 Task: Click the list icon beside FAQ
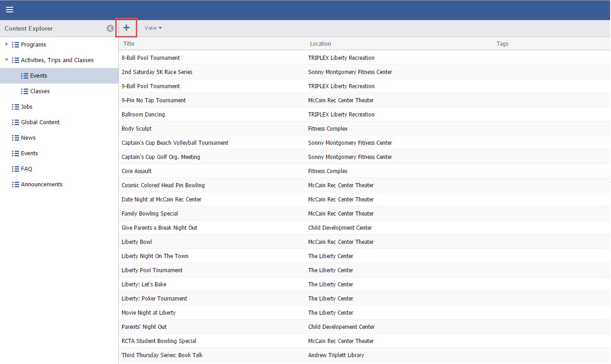click(x=16, y=169)
